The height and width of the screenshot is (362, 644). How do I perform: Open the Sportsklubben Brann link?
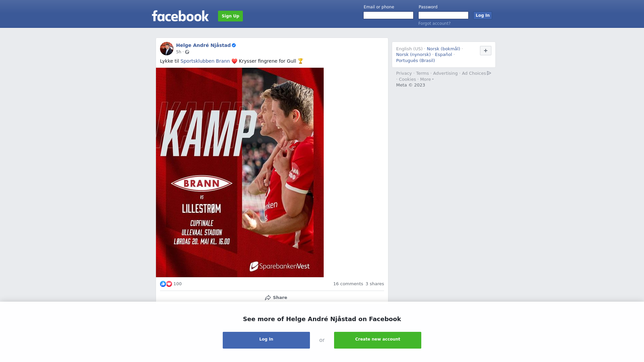tap(205, 61)
